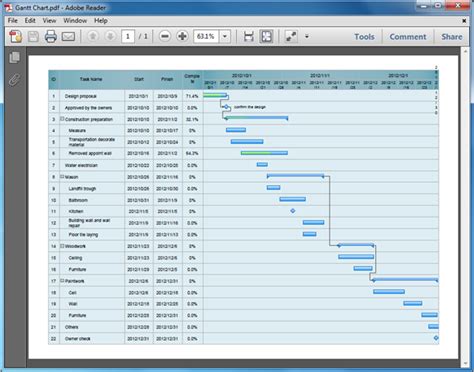Click the Ceiling task bar in Woodwork
The height and width of the screenshot is (372, 474).
coord(356,257)
